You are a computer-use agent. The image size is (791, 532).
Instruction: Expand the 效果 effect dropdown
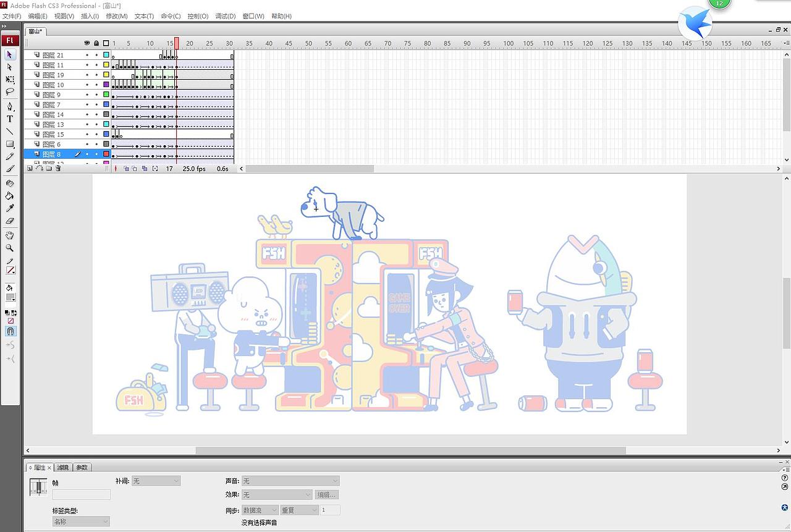point(277,495)
